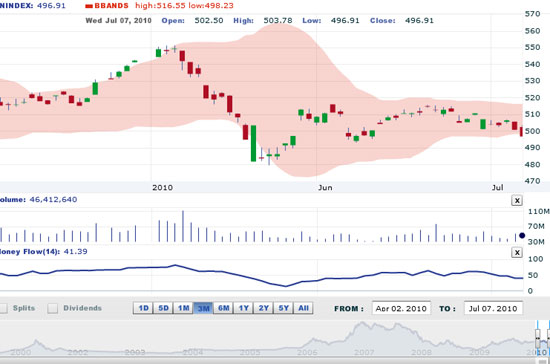Click the Jul month label on chart
The height and width of the screenshot is (364, 550).
coord(497,188)
